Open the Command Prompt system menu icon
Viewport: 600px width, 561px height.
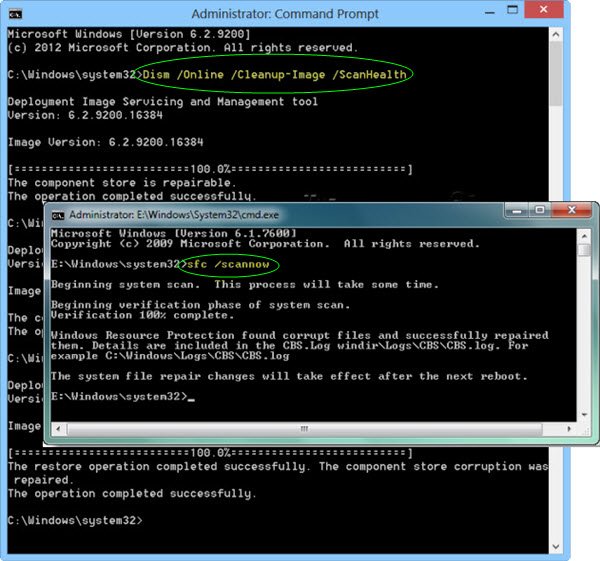(x=16, y=15)
